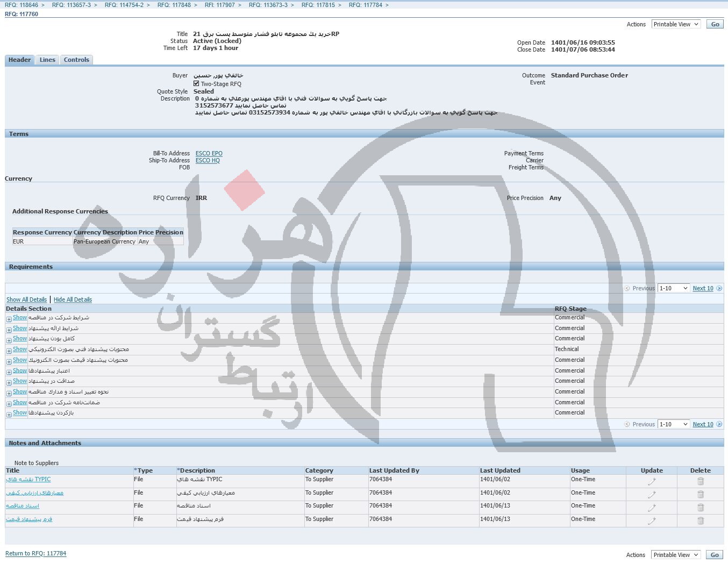Open the معيارهاي ارزيابي كيفي attachment link
Viewport: 728px width, 564px height.
34,493
